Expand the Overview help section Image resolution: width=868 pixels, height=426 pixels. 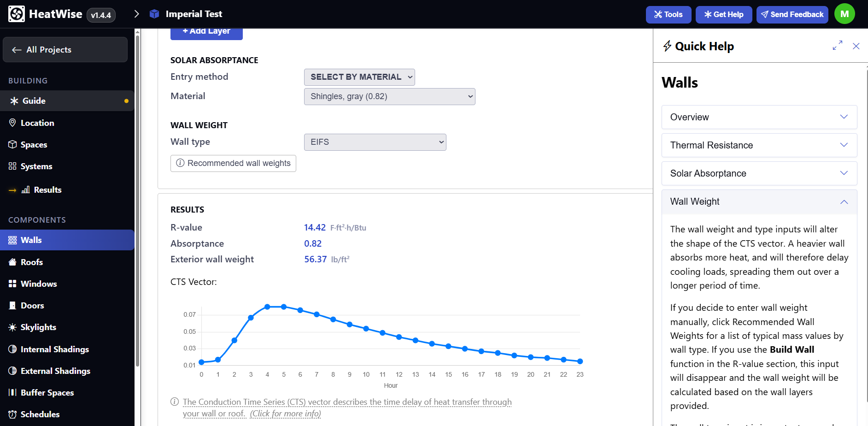(759, 117)
